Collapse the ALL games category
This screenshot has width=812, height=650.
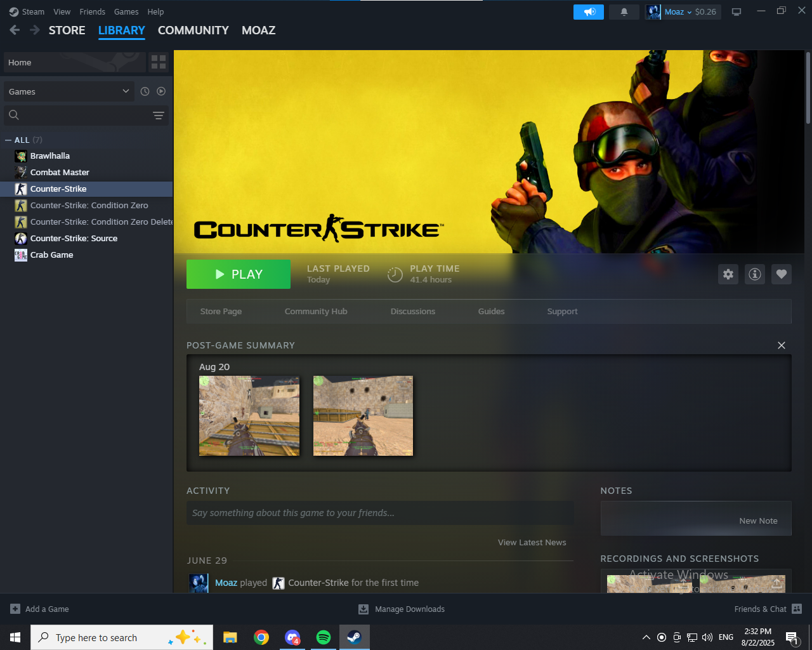[x=8, y=140]
